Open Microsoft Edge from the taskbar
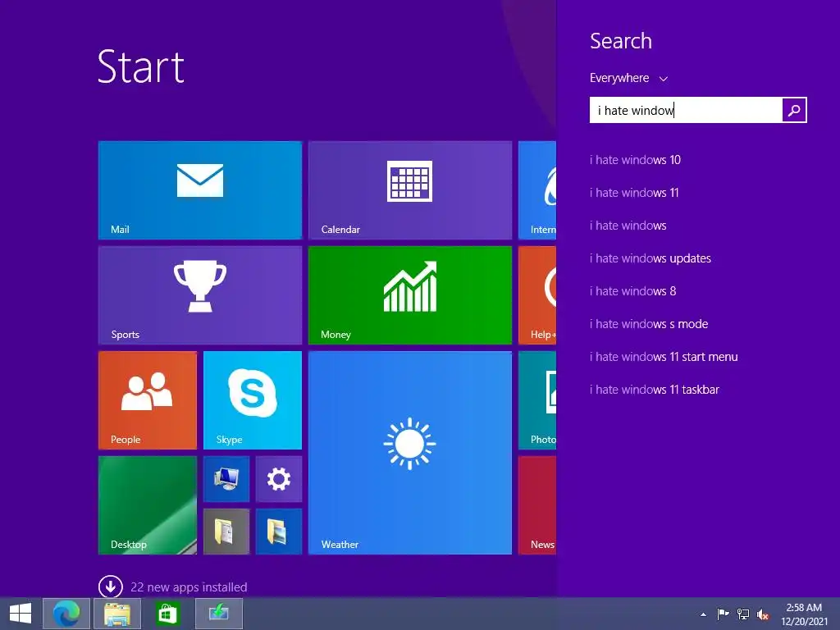The height and width of the screenshot is (630, 840). 66,614
